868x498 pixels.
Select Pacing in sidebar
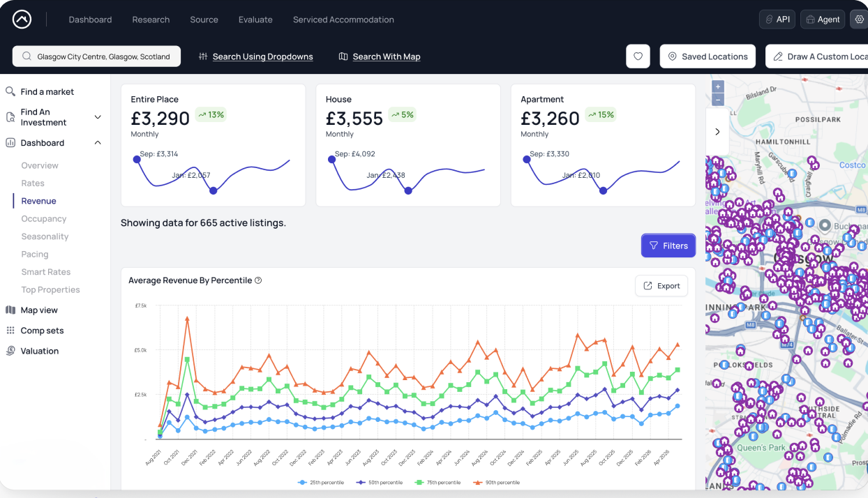pyautogui.click(x=35, y=254)
